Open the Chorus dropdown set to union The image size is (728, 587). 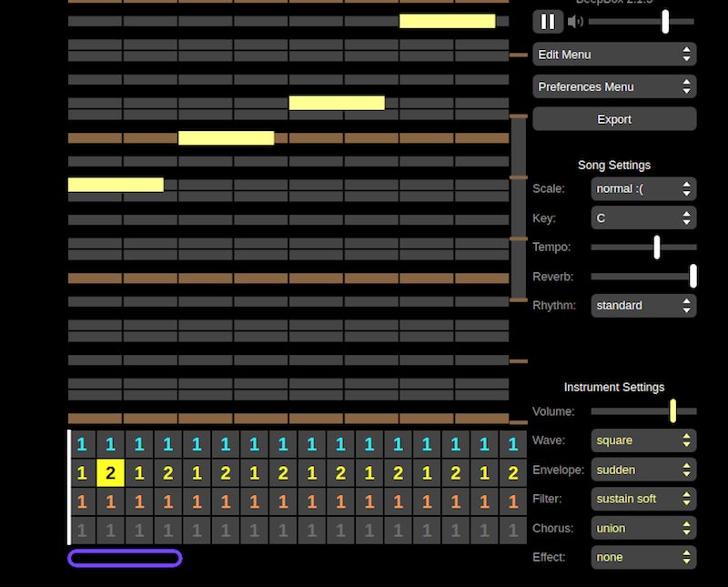pos(643,528)
